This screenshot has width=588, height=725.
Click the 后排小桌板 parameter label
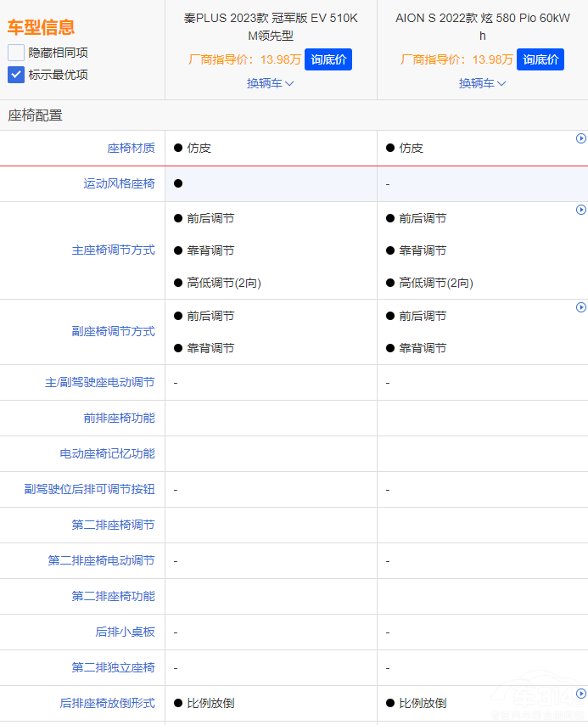click(x=125, y=632)
